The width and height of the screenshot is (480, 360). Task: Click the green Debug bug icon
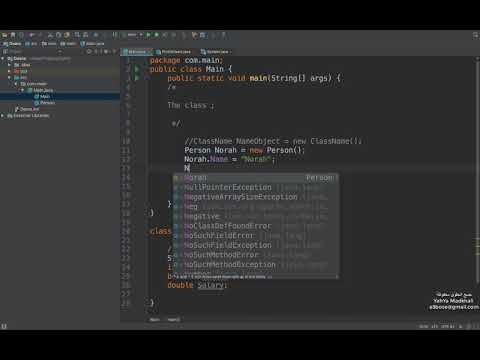pos(156,35)
